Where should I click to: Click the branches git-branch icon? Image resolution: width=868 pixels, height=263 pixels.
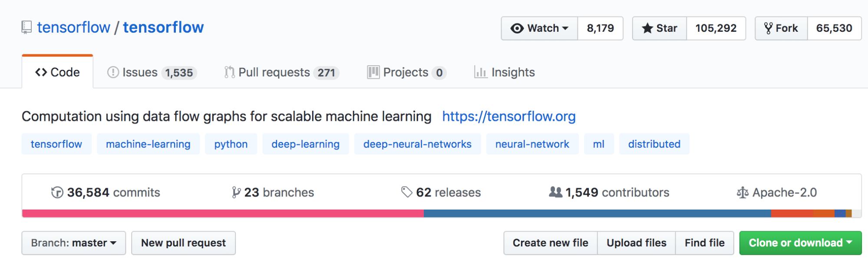click(x=236, y=192)
